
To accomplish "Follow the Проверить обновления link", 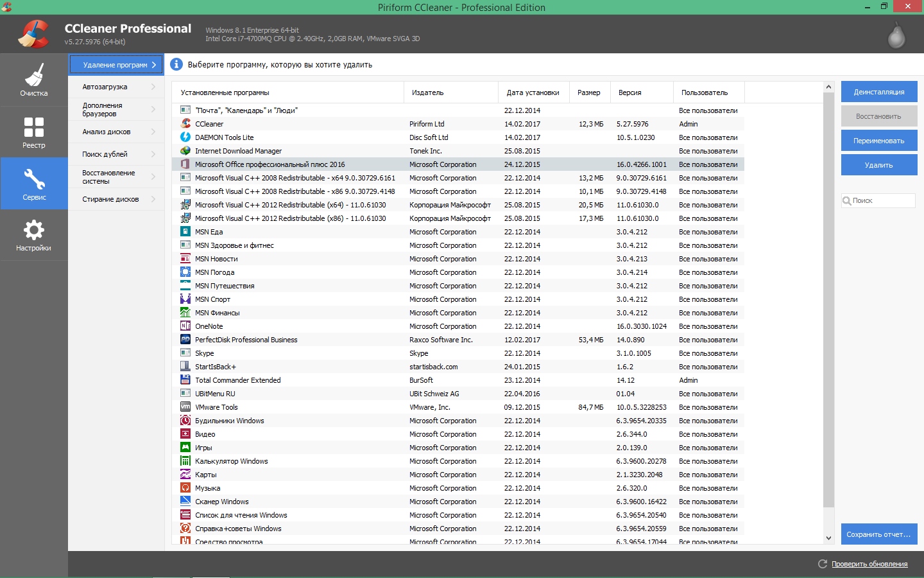I will [x=869, y=564].
